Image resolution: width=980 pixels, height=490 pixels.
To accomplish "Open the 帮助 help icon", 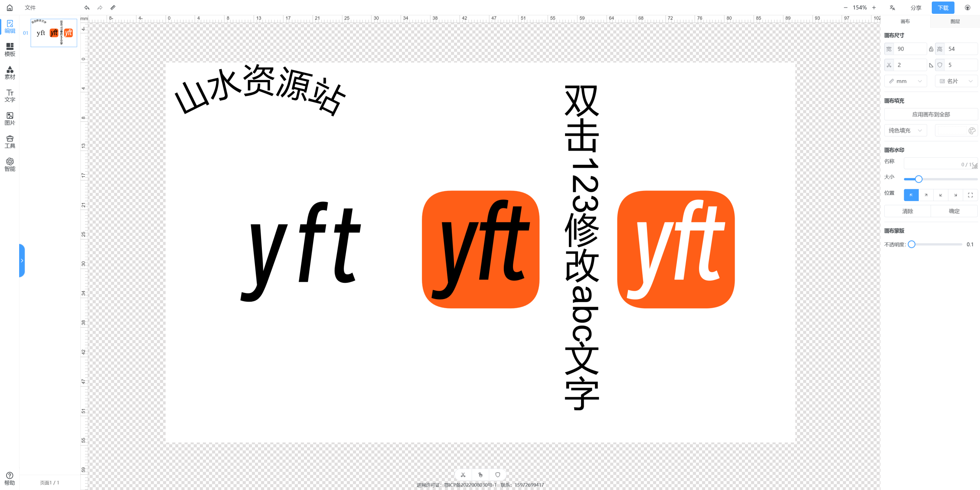I will coord(10,479).
